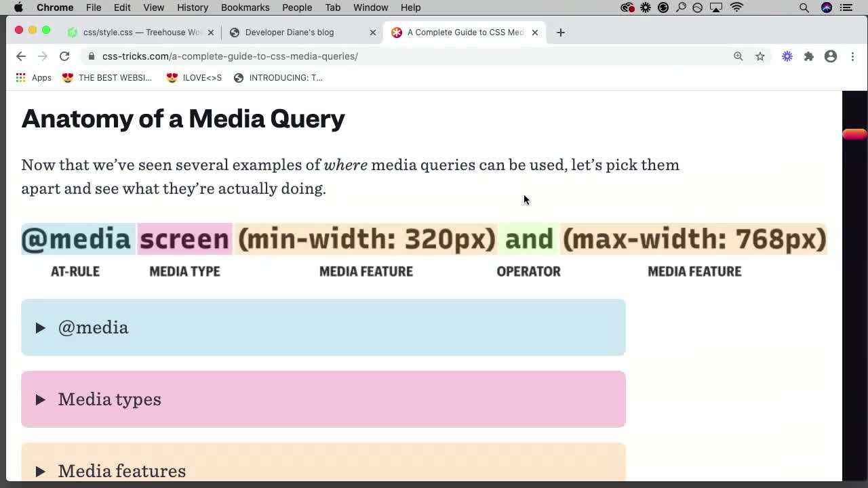Screen dimensions: 868x488
Task: Open the Loom extension in the toolbar
Action: pyautogui.click(x=787, y=56)
